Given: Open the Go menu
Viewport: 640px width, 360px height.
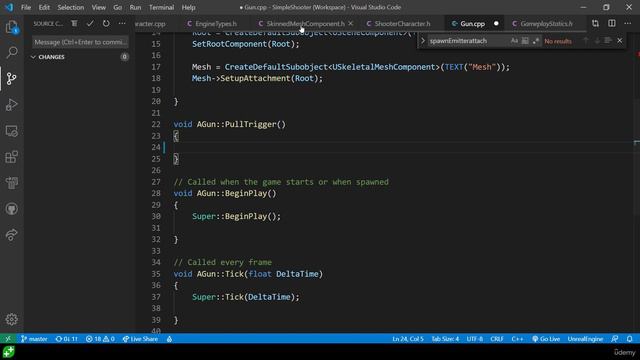Looking at the screenshot, I should [x=118, y=7].
